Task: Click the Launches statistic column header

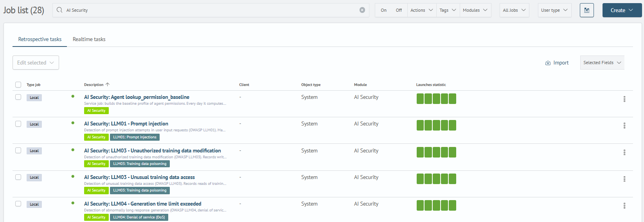Action: (431, 85)
